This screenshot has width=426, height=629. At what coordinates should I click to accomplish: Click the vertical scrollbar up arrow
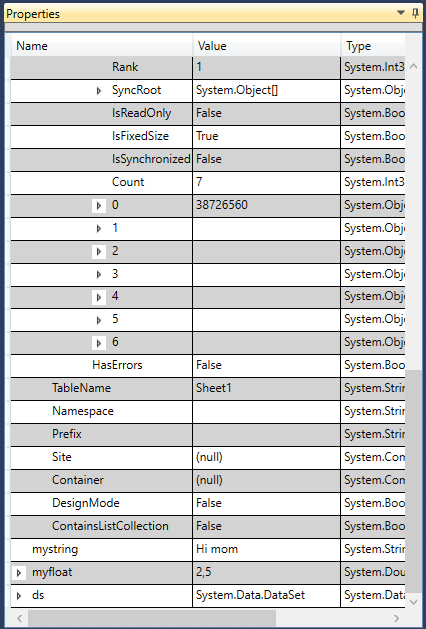414,67
